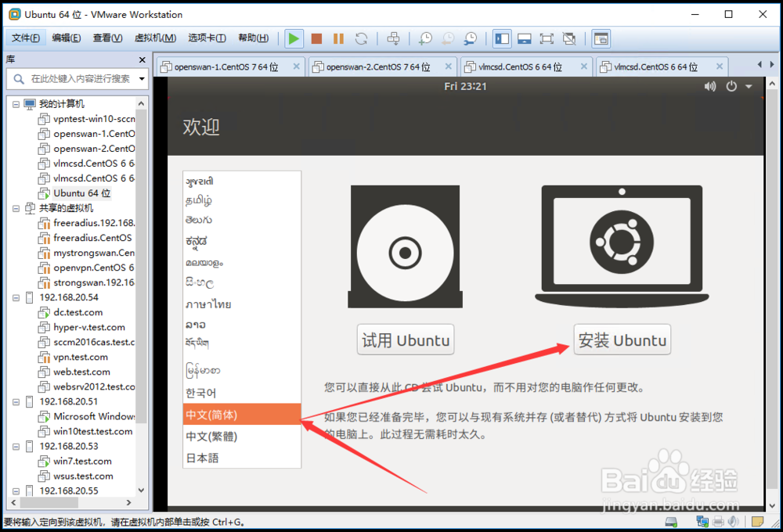The image size is (783, 532).
Task: Close the openswan-1.CentOS 7 tab
Action: pos(297,66)
